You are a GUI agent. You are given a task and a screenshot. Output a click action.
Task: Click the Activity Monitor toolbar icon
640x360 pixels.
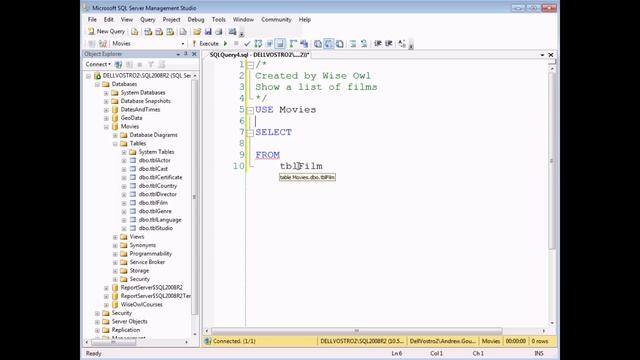[x=232, y=31]
